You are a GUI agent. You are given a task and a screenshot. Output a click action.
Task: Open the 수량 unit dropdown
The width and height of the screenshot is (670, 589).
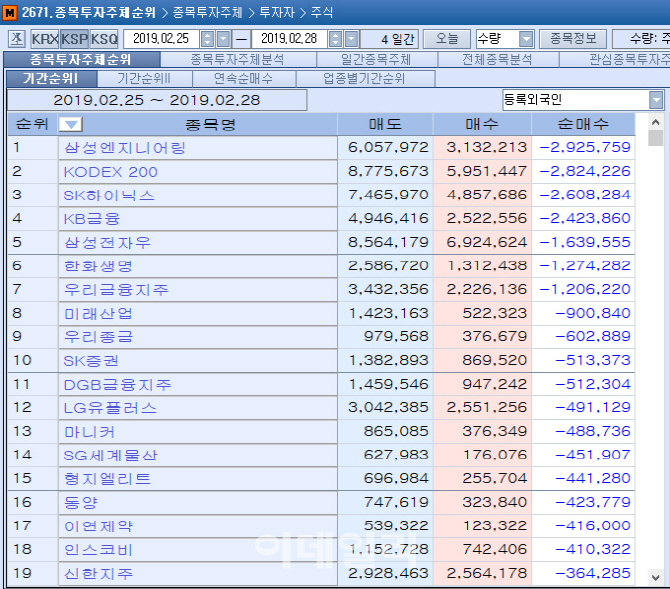(x=526, y=39)
